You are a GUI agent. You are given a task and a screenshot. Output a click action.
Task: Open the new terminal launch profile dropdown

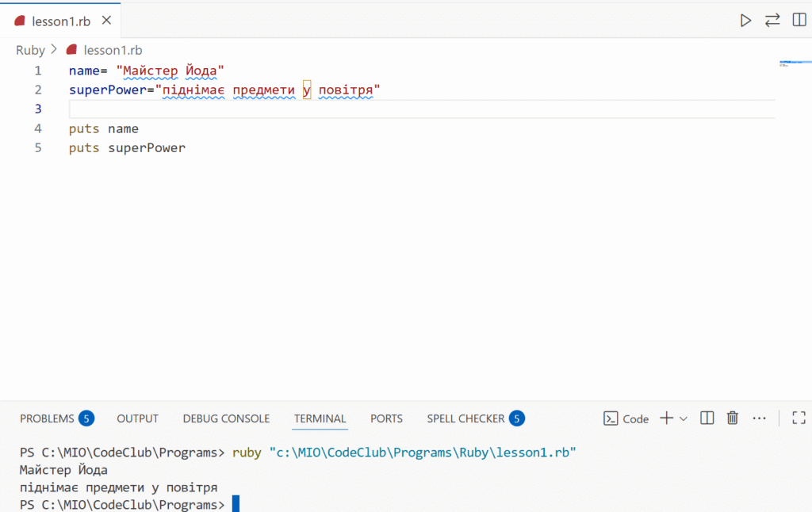tap(684, 418)
